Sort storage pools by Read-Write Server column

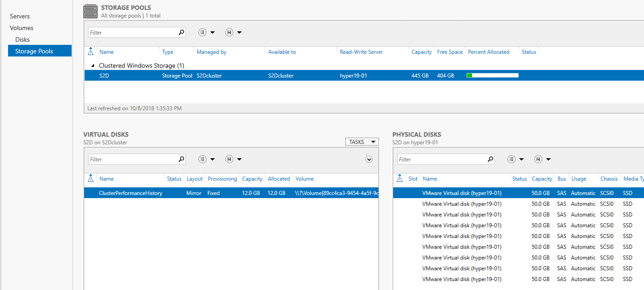[361, 52]
